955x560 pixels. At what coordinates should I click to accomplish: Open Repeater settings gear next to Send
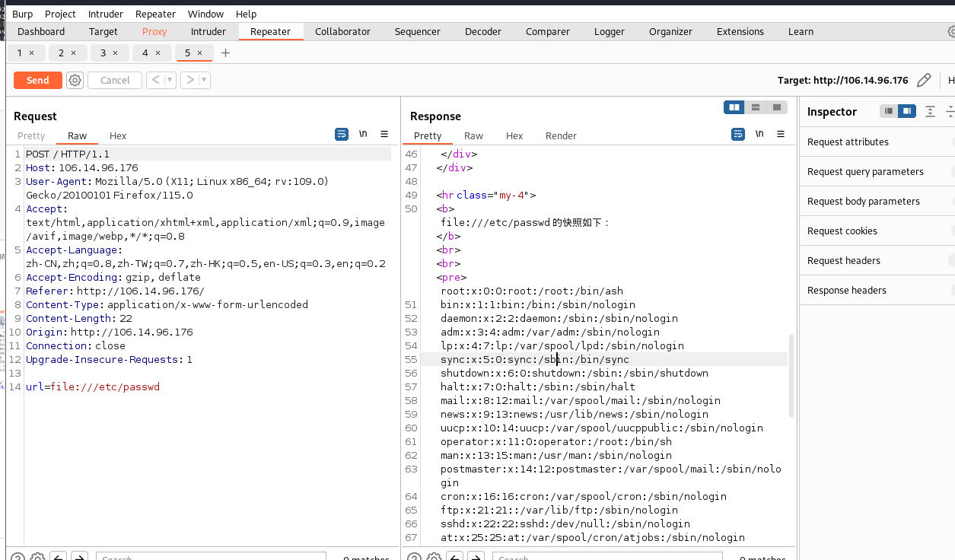point(75,80)
